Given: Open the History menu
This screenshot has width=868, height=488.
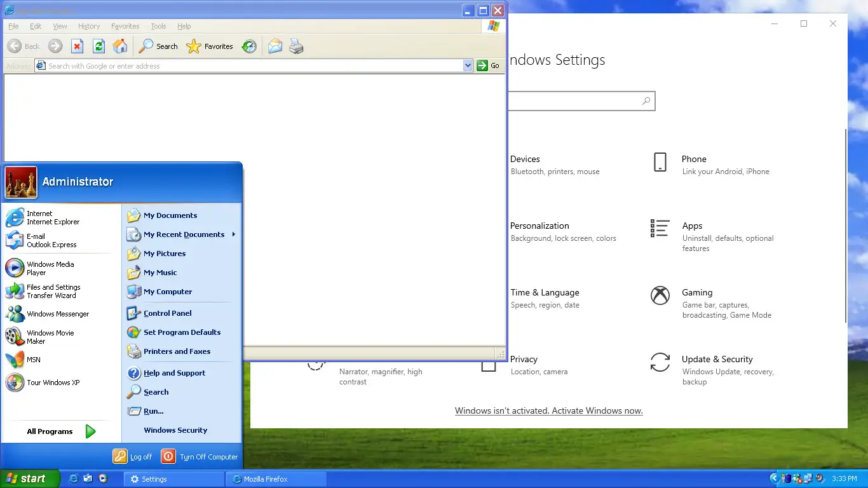Looking at the screenshot, I should click(x=89, y=26).
